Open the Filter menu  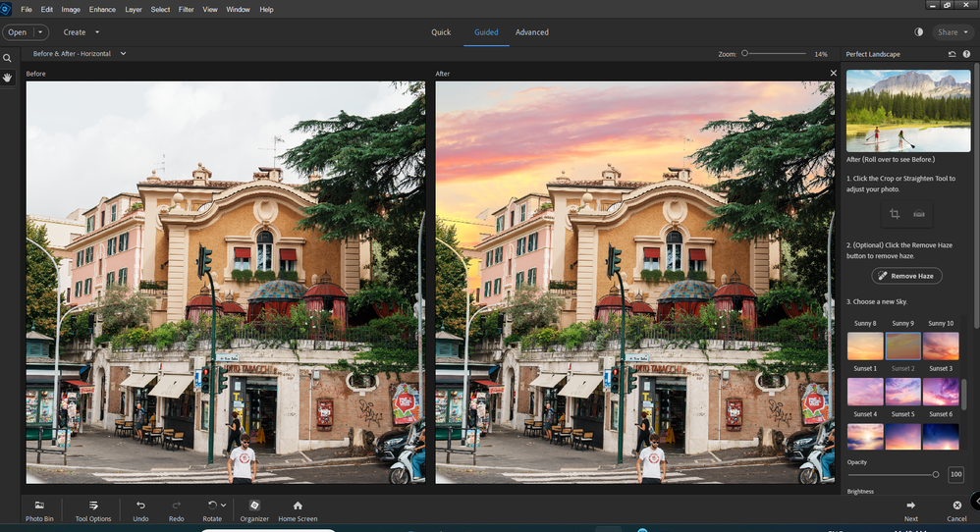(187, 10)
